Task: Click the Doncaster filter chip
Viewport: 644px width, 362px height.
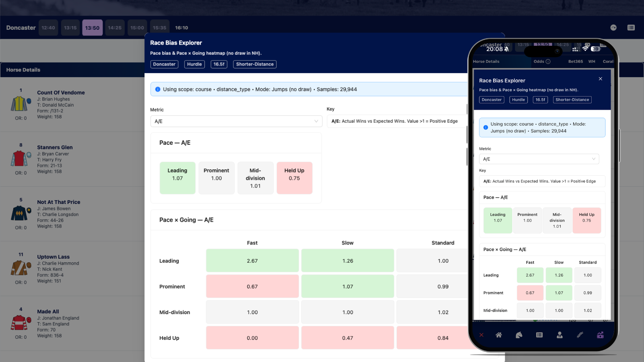Action: click(164, 64)
